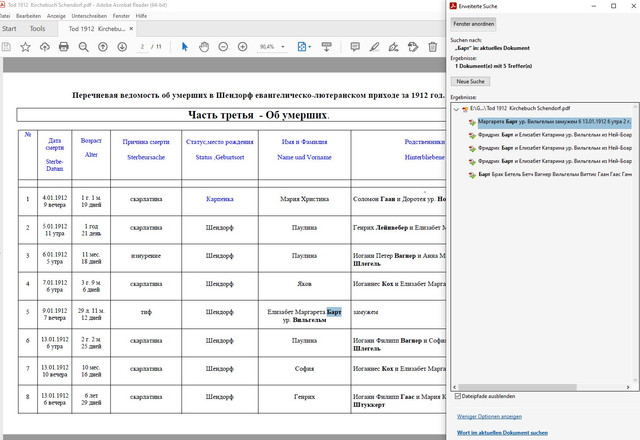Select first Фридрих Барт и Елизабет result
The height and width of the screenshot is (440, 640).
(554, 135)
